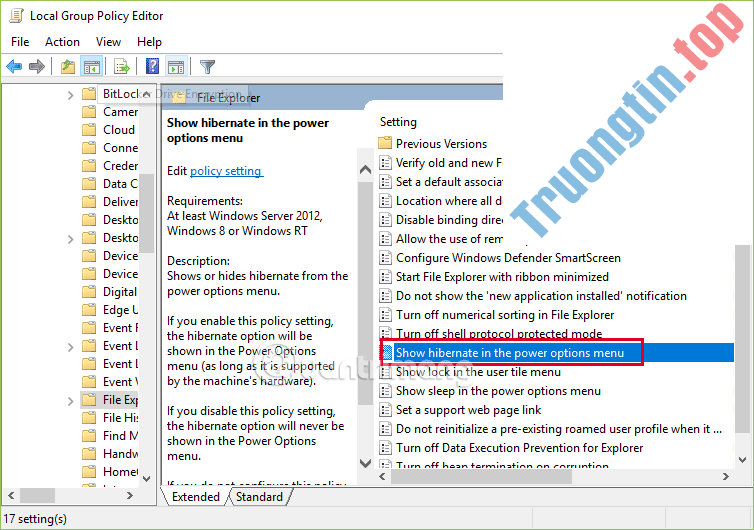
Task: Open the policy setting link
Action: pyautogui.click(x=226, y=171)
